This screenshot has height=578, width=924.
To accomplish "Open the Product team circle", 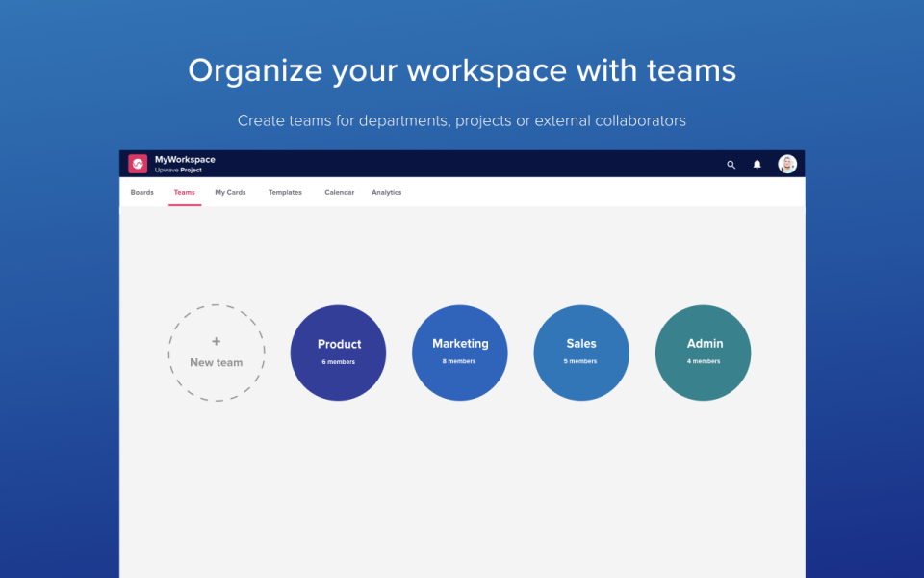I will (x=338, y=353).
